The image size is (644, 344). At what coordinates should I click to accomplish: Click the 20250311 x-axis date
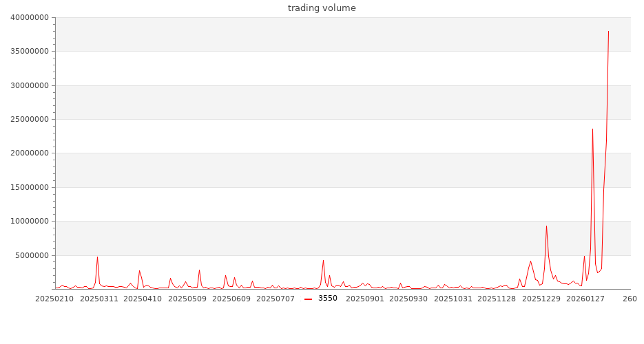[x=98, y=299]
